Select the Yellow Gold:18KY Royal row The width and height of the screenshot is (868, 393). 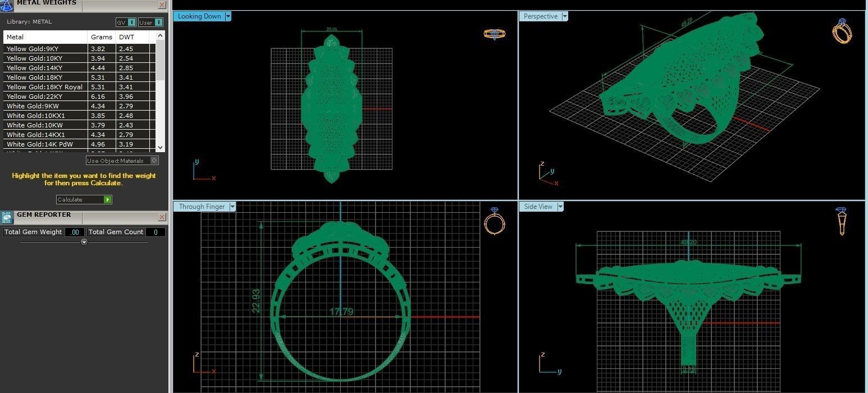80,87
